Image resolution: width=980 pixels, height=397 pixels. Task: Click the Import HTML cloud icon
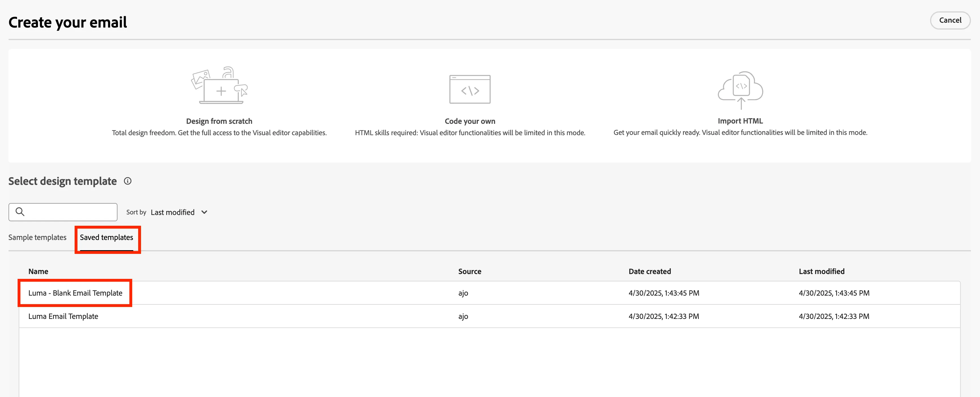point(740,90)
